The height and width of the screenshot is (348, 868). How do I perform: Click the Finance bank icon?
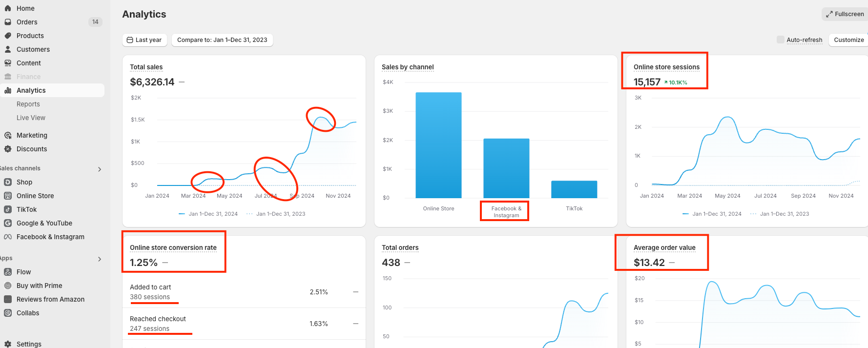[x=8, y=77]
